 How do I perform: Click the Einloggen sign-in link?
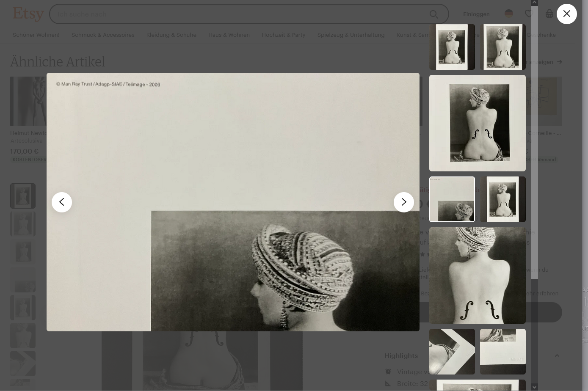pyautogui.click(x=476, y=14)
